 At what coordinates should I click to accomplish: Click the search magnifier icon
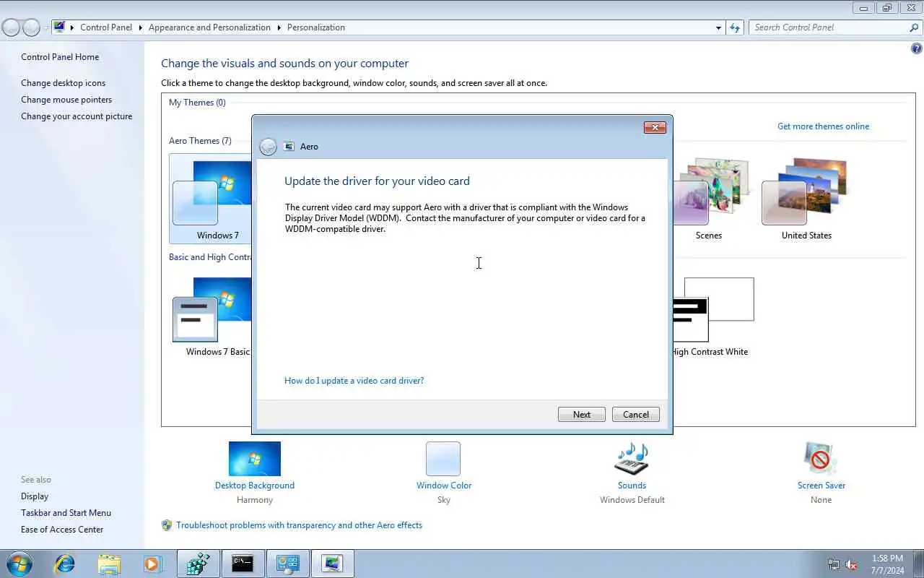tap(914, 27)
